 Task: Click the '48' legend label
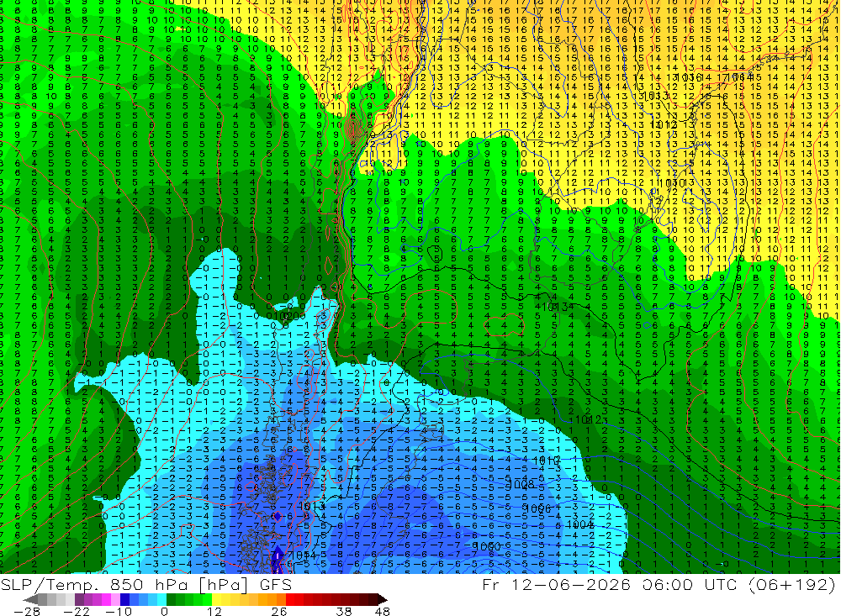[x=382, y=612]
